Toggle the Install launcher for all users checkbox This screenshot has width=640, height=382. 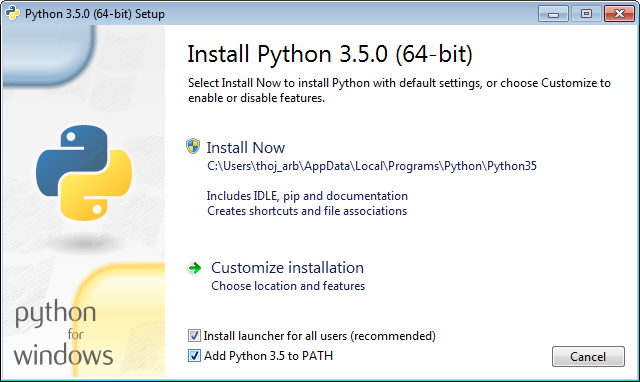pos(194,335)
